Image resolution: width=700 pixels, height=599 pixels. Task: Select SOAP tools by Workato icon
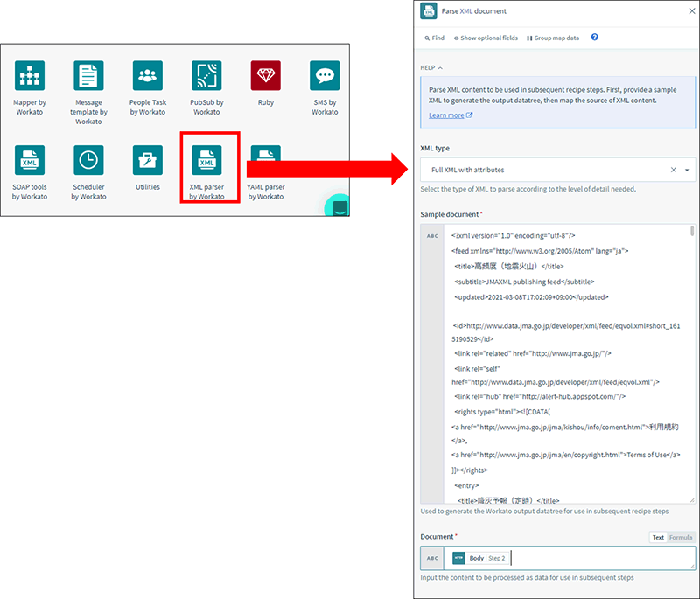pyautogui.click(x=30, y=160)
